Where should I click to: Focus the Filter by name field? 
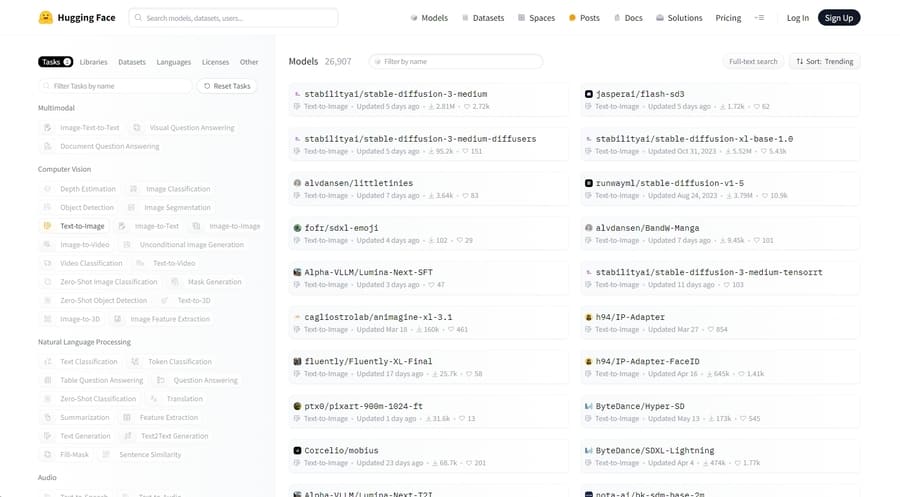[x=456, y=61]
